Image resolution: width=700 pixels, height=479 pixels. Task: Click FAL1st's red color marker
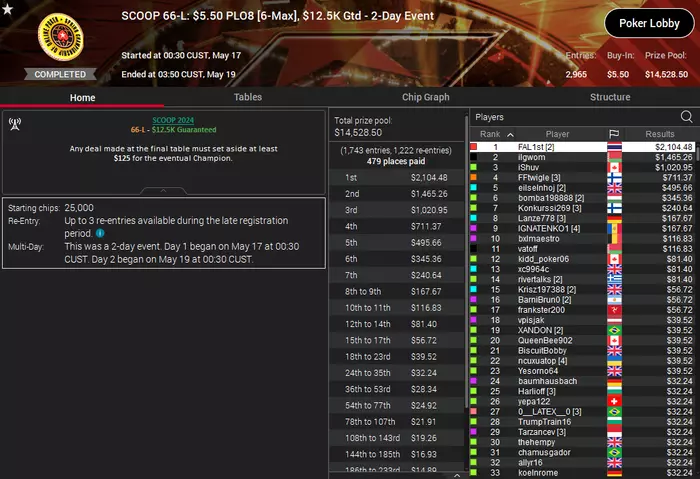coord(474,147)
